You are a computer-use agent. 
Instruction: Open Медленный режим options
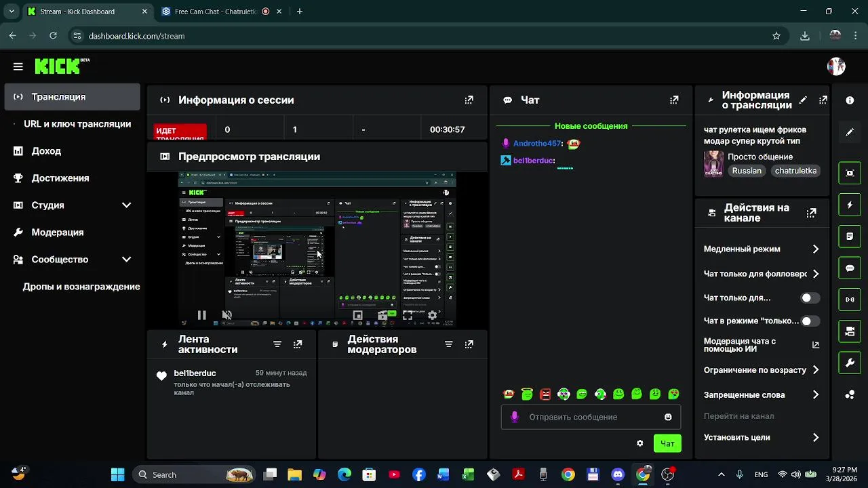point(762,249)
